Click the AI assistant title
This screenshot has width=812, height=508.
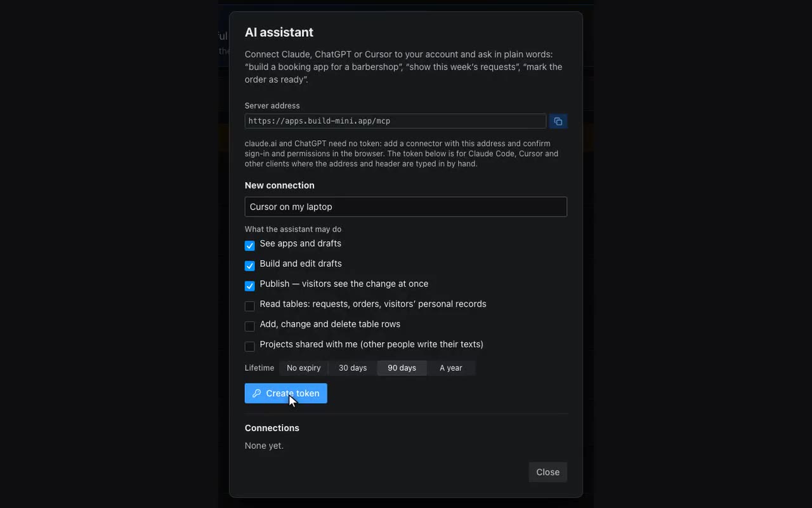pos(279,32)
